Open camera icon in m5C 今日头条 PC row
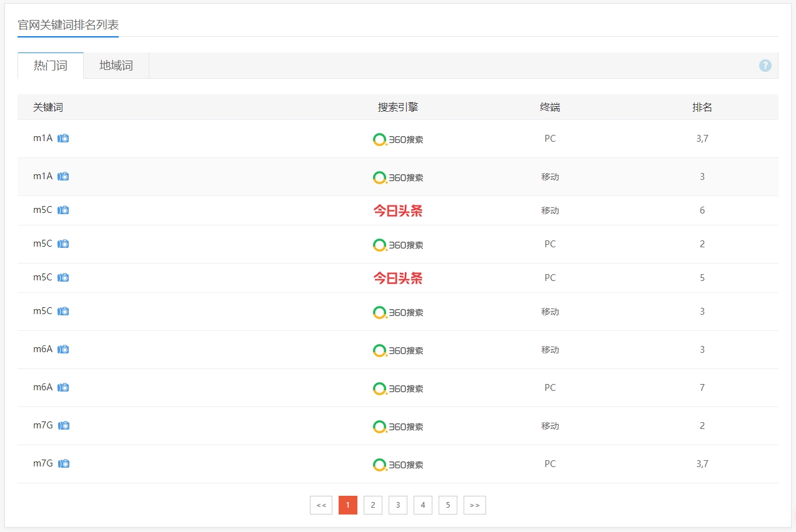 [x=63, y=278]
